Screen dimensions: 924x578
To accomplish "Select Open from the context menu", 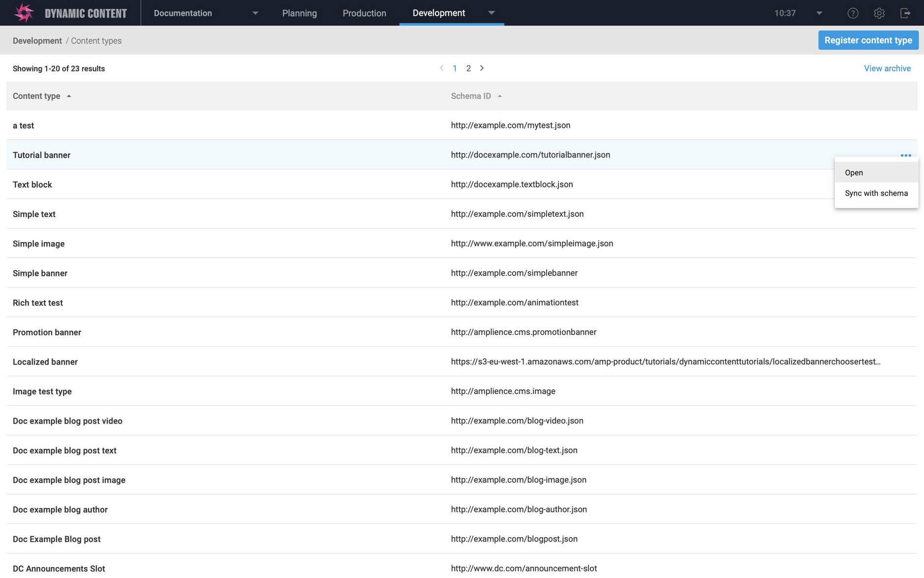I will coord(854,173).
